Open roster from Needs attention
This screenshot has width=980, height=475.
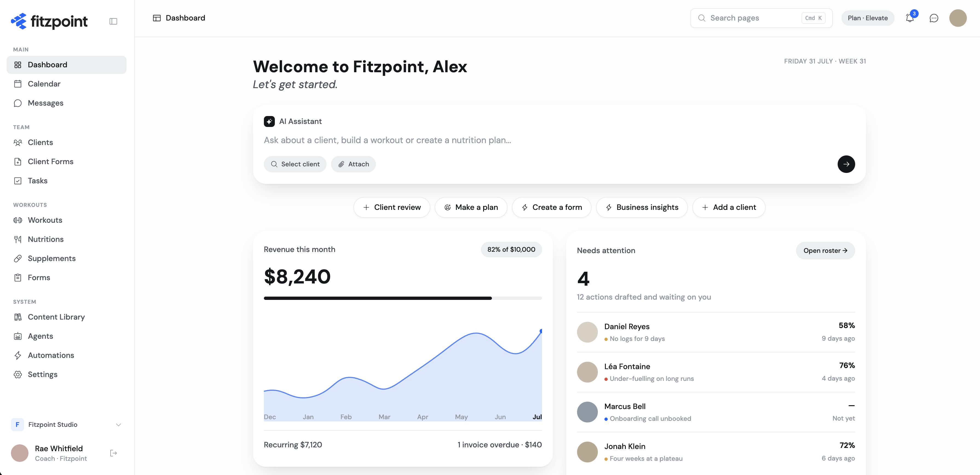point(825,251)
